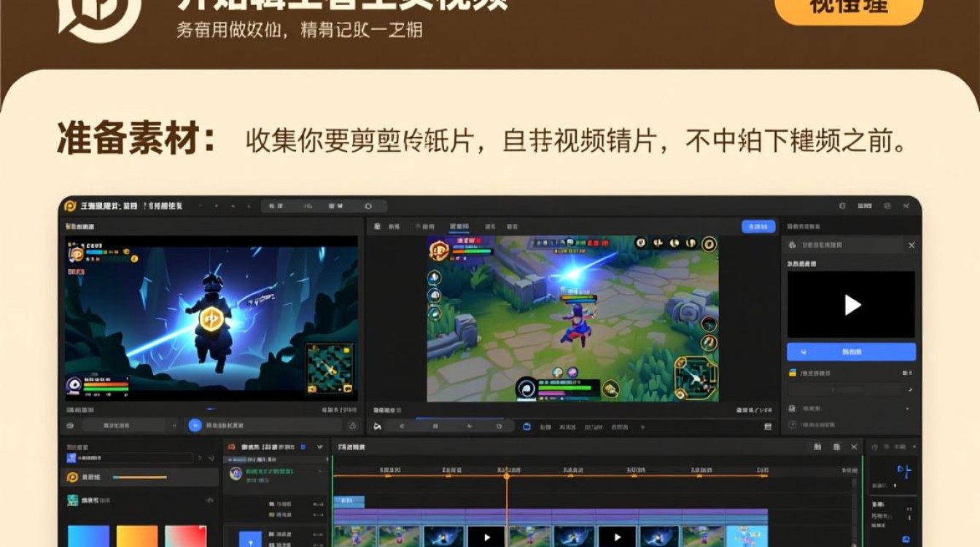Click the yellow folder icon in right panel
Viewport: 980px width, 547px height.
click(793, 373)
